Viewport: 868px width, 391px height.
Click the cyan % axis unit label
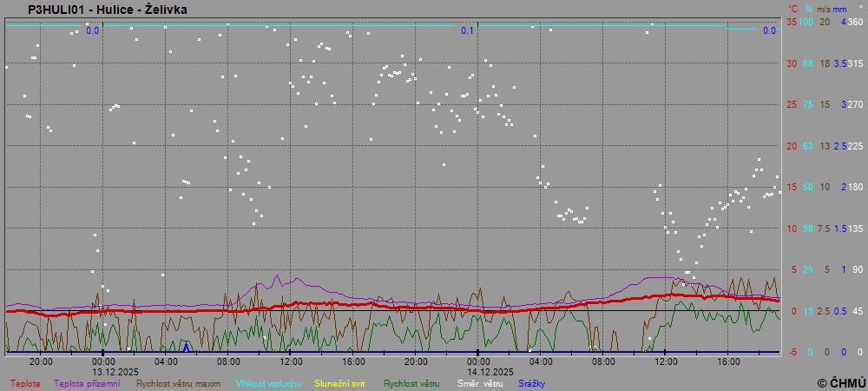[x=809, y=9]
